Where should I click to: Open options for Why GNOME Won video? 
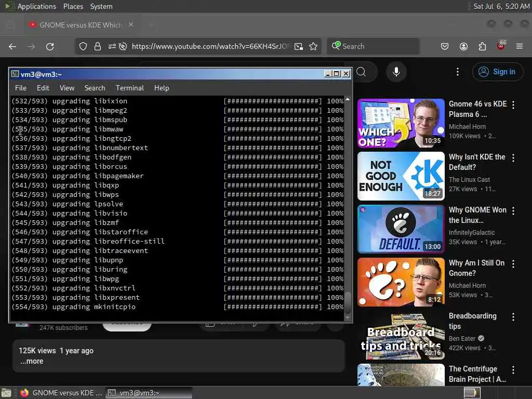tap(513, 211)
